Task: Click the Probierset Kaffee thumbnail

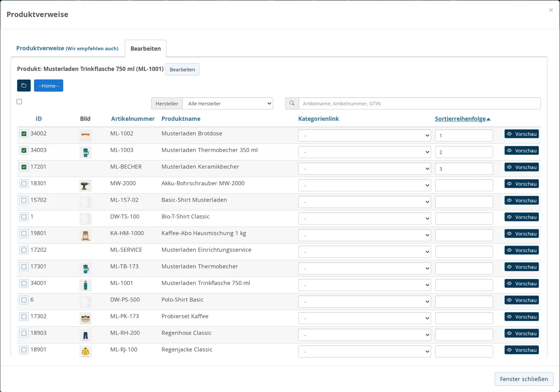Action: pos(85,319)
